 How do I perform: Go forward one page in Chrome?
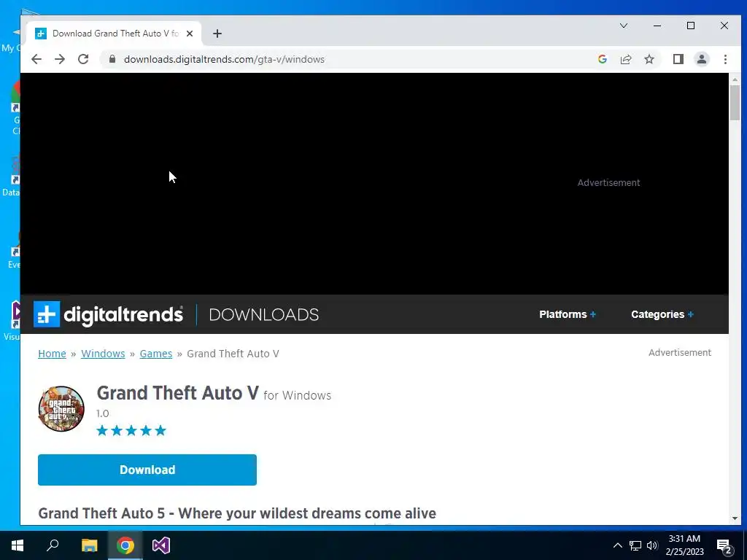coord(60,59)
